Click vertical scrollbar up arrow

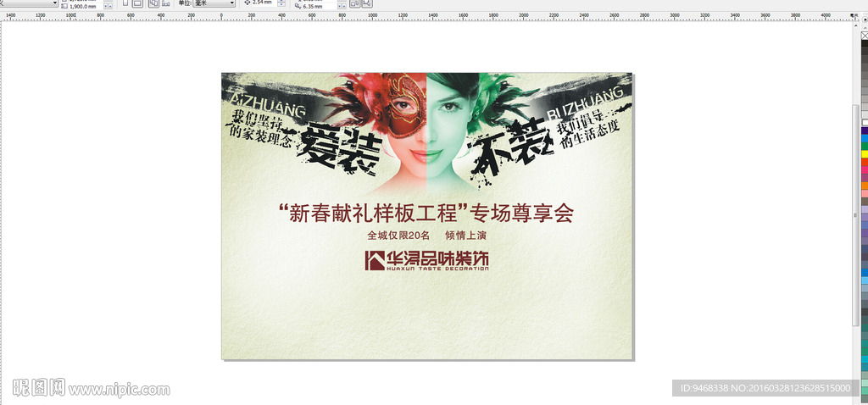(x=856, y=25)
